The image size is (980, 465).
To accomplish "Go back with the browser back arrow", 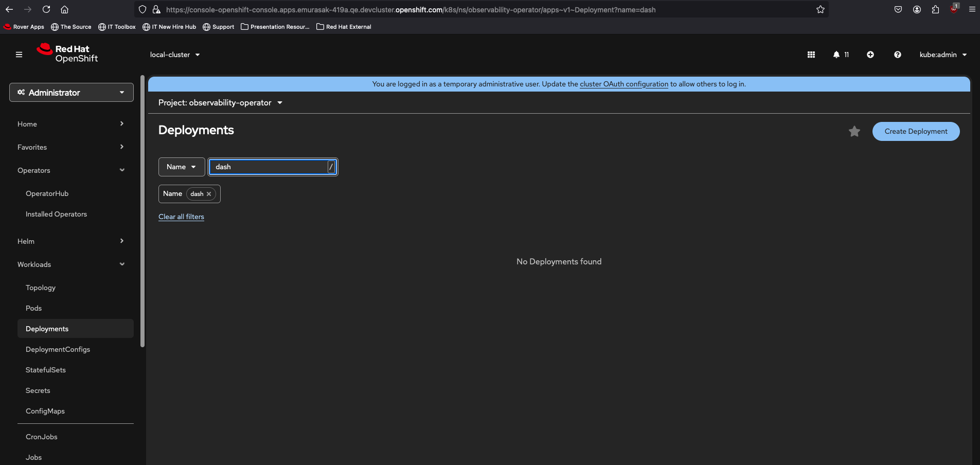I will pyautogui.click(x=9, y=9).
